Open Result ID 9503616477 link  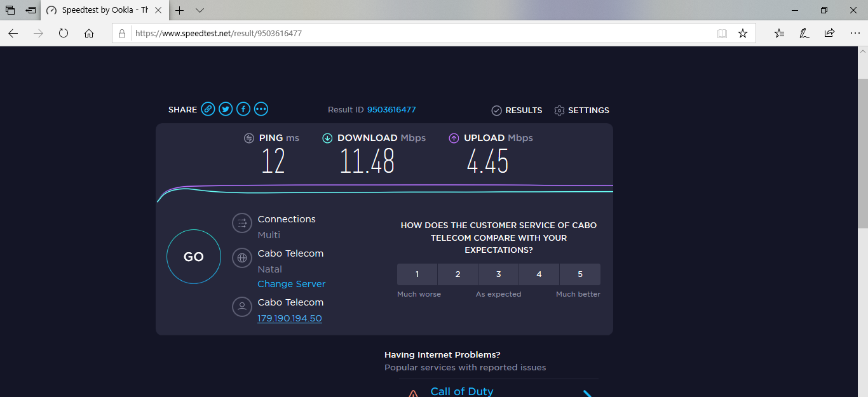click(391, 110)
